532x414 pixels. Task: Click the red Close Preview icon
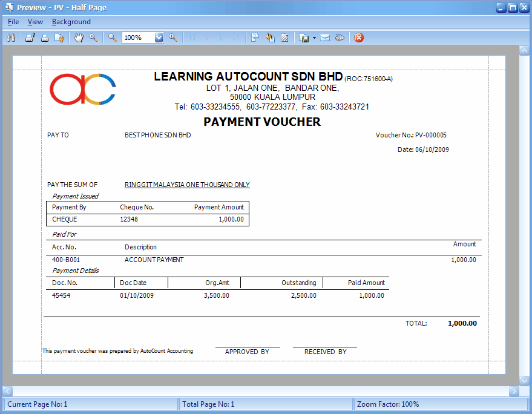pyautogui.click(x=359, y=38)
